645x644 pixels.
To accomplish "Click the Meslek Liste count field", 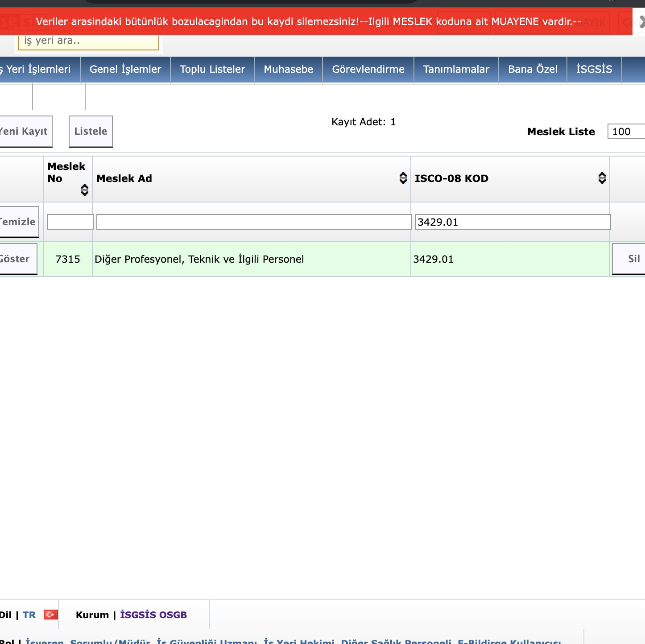I will (626, 132).
